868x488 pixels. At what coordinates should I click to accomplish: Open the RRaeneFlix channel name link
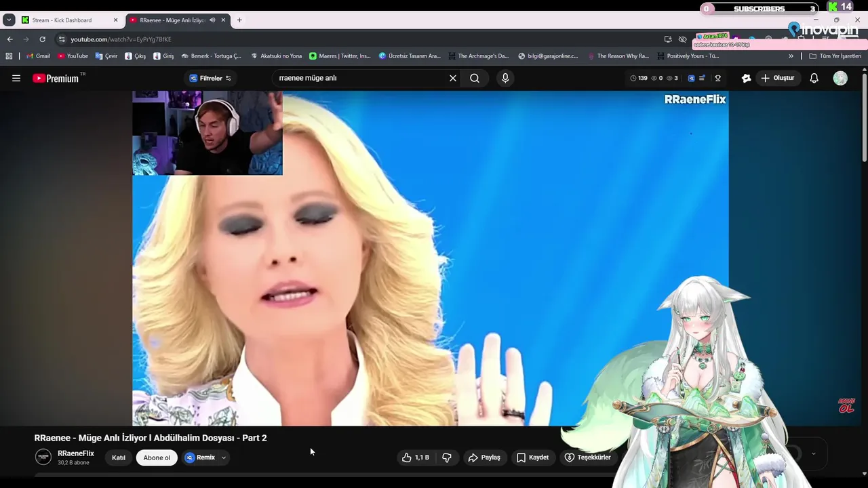76,453
